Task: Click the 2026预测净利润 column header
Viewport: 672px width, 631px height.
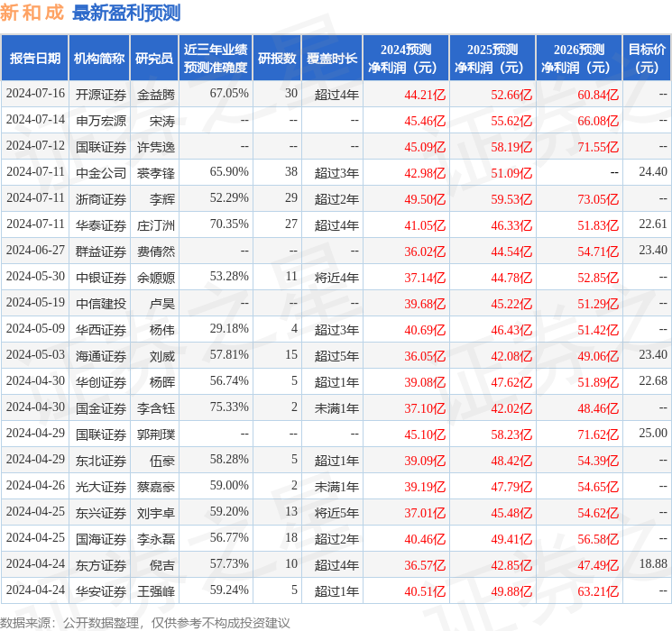Action: click(x=579, y=59)
